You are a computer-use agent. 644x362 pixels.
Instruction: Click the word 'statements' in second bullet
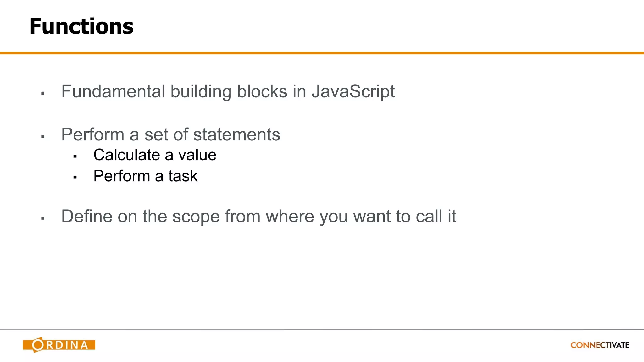[236, 134]
